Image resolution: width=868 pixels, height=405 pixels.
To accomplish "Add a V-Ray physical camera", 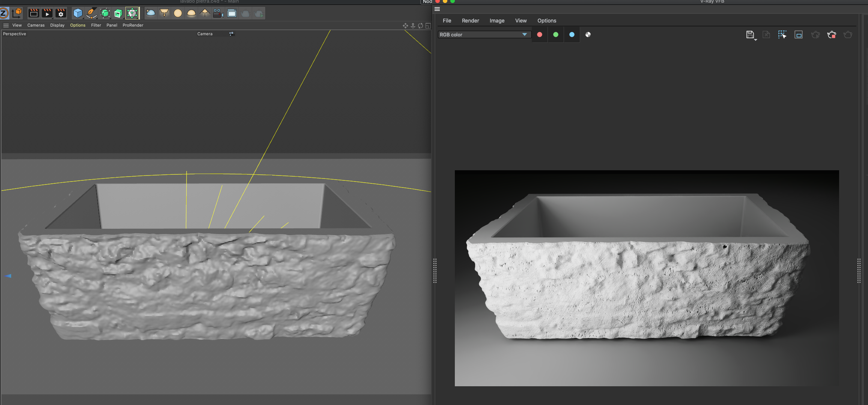I will 218,13.
